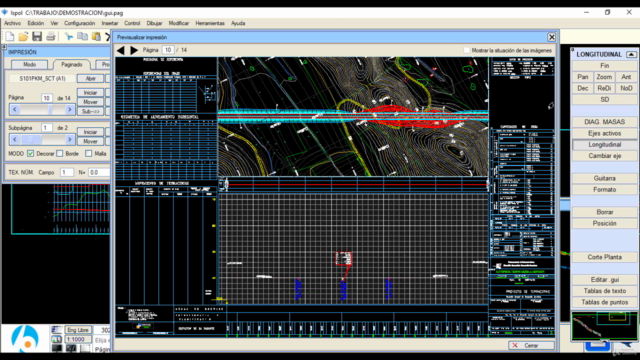Open the Control menu
This screenshot has height=360, width=640.
tap(132, 23)
